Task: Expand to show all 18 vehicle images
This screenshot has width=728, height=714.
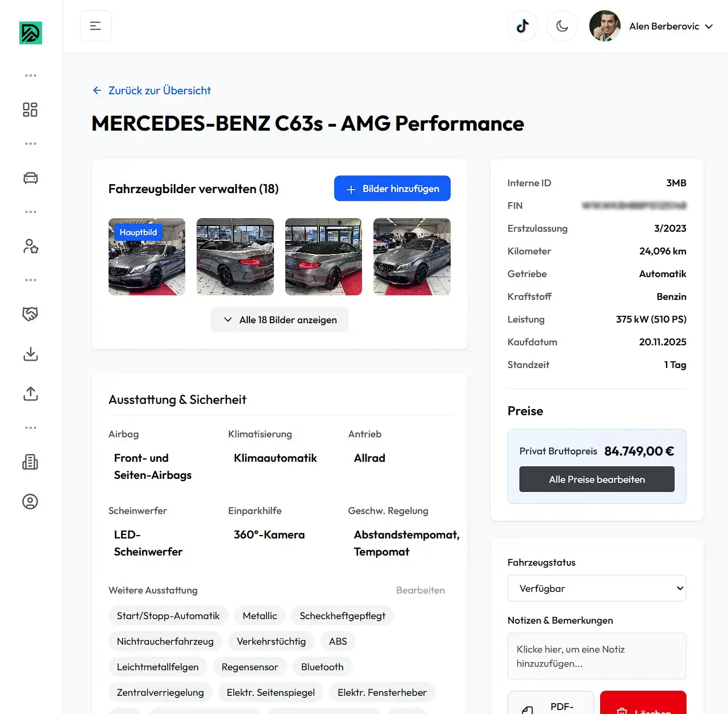Action: (x=279, y=319)
